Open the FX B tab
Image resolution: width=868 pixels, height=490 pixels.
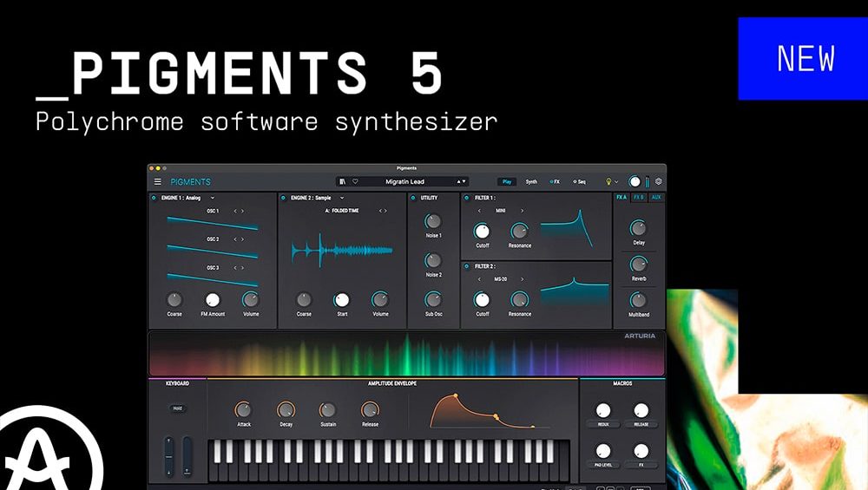coord(638,198)
